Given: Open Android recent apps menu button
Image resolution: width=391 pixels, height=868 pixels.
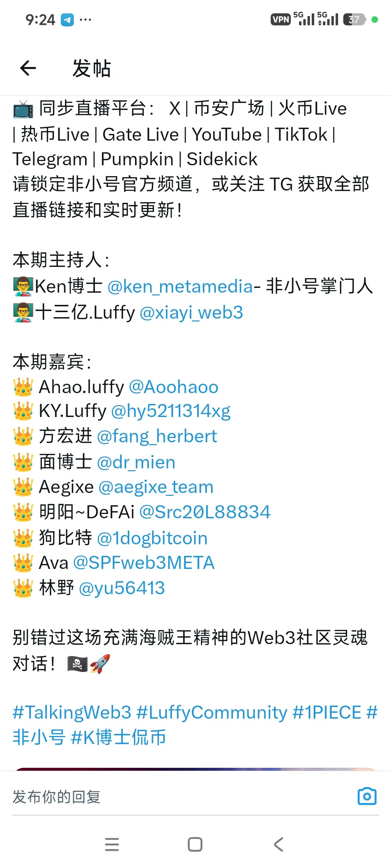Looking at the screenshot, I should pyautogui.click(x=112, y=844).
